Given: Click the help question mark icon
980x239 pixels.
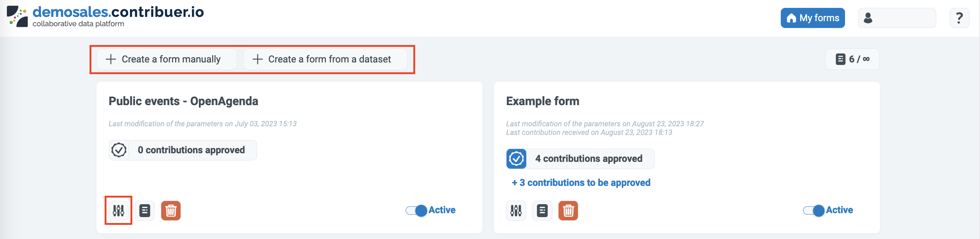Looking at the screenshot, I should [959, 18].
